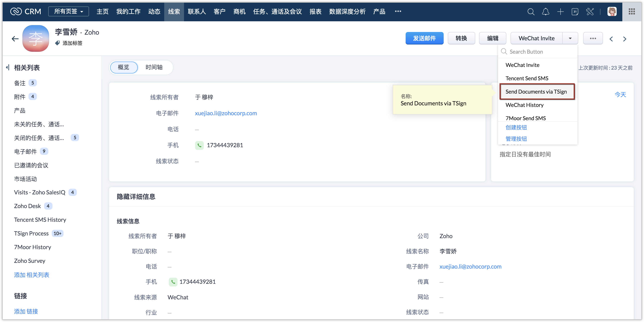
Task: Expand the 所有页签 dropdown
Action: (x=68, y=12)
